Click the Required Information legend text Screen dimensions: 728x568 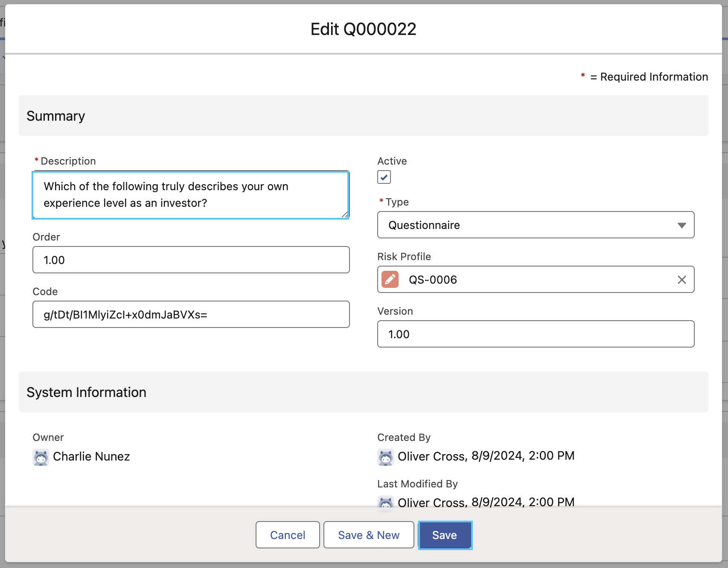pos(649,77)
